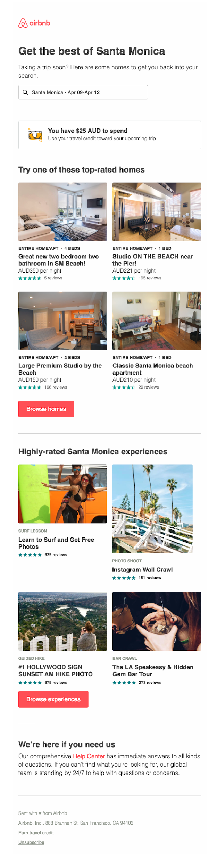Open LA Speakeasy bar crawl photo
This screenshot has height=868, width=217.
click(x=157, y=621)
